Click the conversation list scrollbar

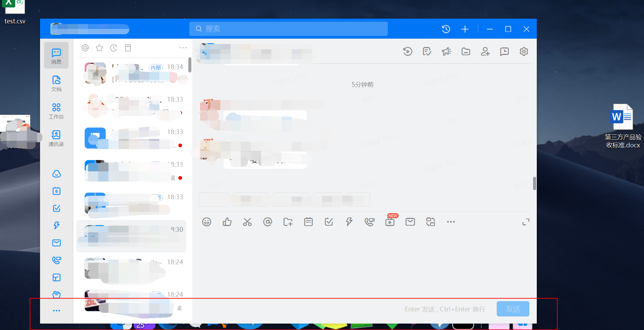[190, 65]
